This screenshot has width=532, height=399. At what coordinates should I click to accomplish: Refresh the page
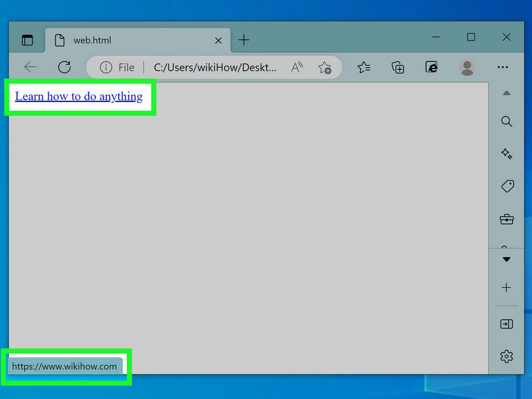point(64,67)
